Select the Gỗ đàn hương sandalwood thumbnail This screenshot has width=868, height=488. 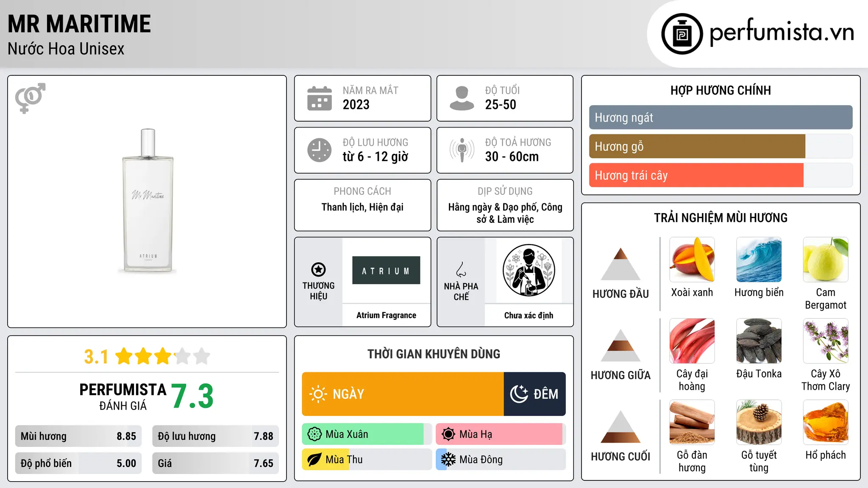[x=692, y=422]
